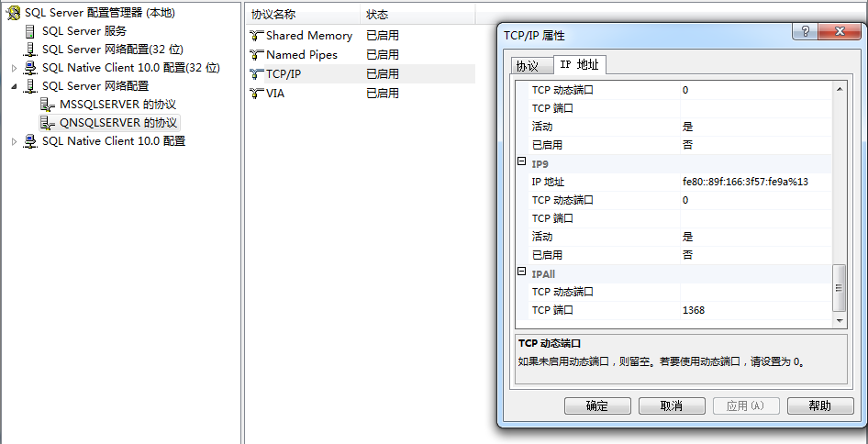
Task: Select SQL Server 网络配置(32 位) tree item
Action: click(112, 50)
